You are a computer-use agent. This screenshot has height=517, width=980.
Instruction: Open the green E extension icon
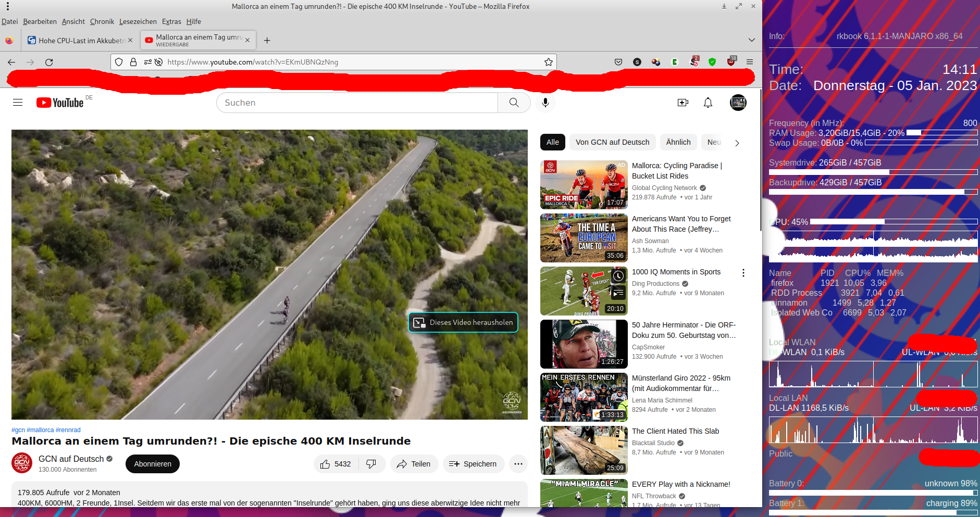click(675, 62)
